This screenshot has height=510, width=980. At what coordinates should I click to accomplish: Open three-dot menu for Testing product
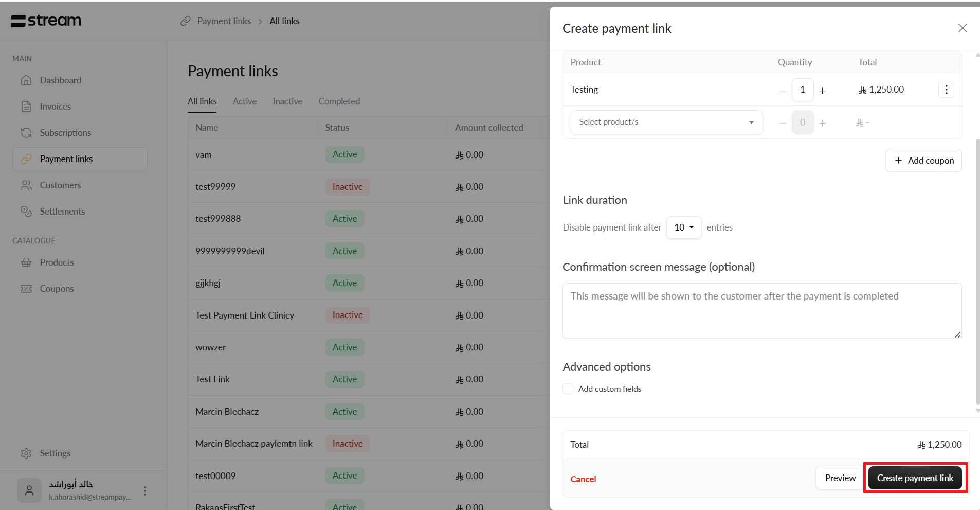(x=946, y=90)
